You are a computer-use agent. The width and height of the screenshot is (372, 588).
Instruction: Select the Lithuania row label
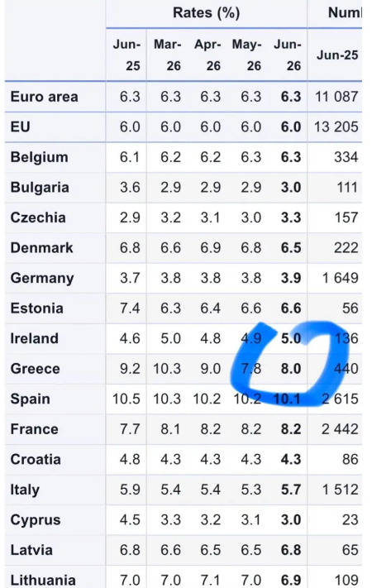43,580
